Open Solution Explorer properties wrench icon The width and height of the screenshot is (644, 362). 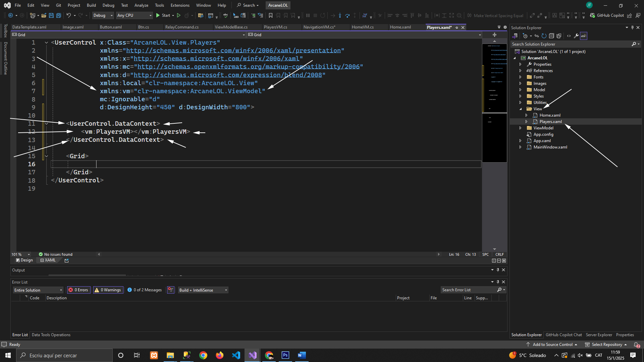576,36
